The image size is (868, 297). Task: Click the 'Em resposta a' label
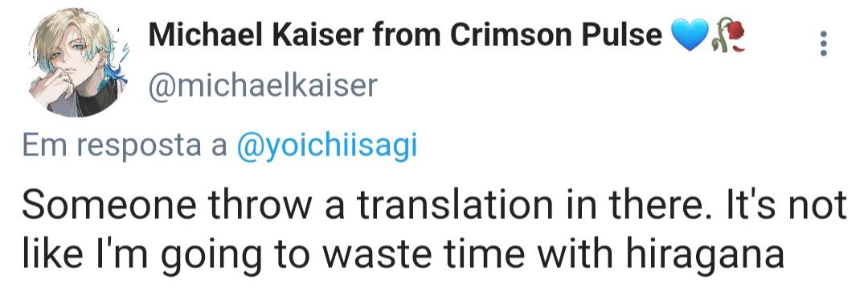pyautogui.click(x=125, y=146)
